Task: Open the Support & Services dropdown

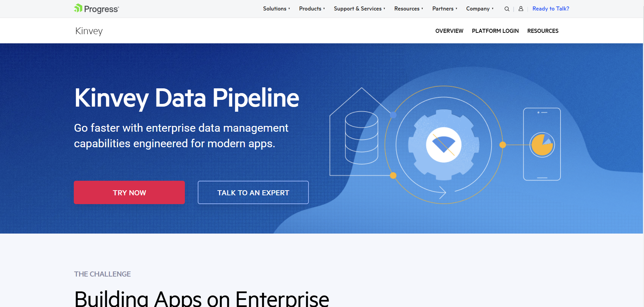Action: pos(360,9)
